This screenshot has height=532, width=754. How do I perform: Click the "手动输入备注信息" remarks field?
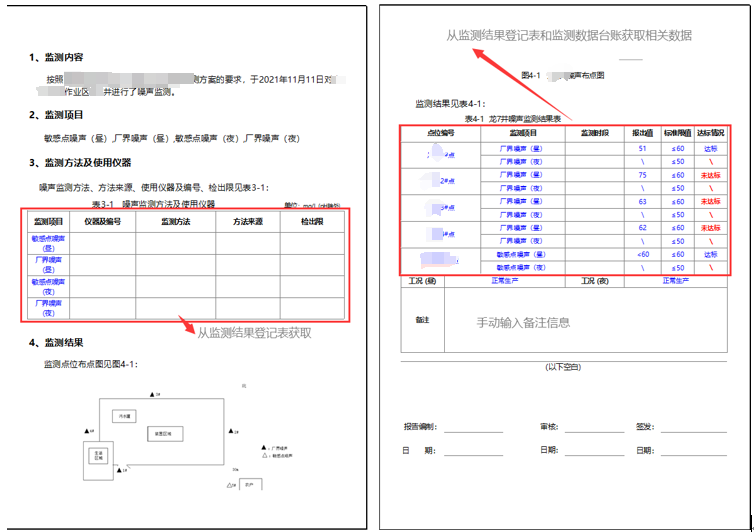click(x=523, y=323)
